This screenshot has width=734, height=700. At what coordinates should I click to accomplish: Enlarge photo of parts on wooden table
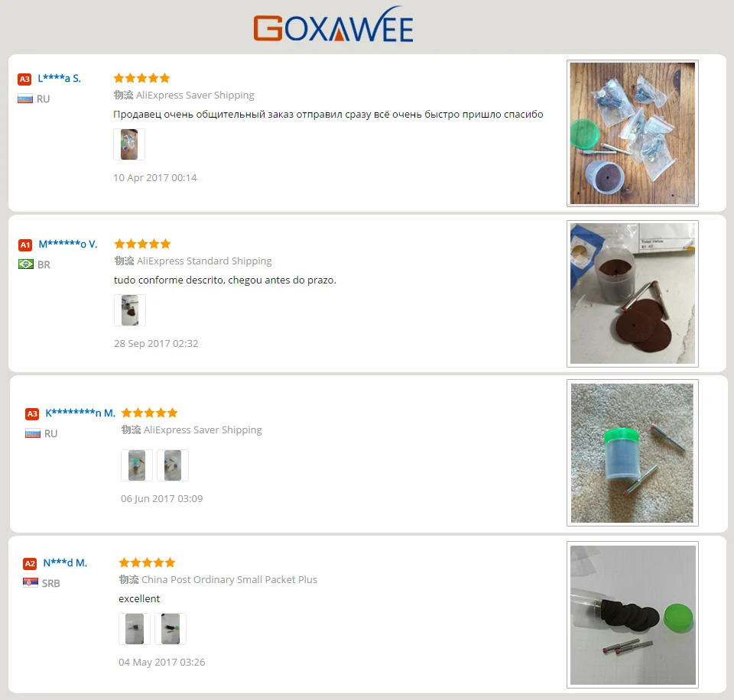pos(632,134)
